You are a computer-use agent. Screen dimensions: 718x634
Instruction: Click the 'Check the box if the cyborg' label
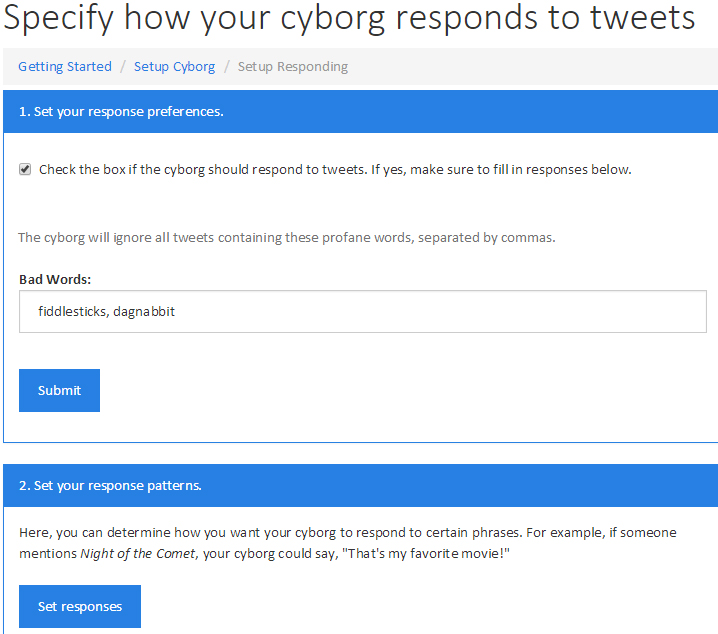335,170
